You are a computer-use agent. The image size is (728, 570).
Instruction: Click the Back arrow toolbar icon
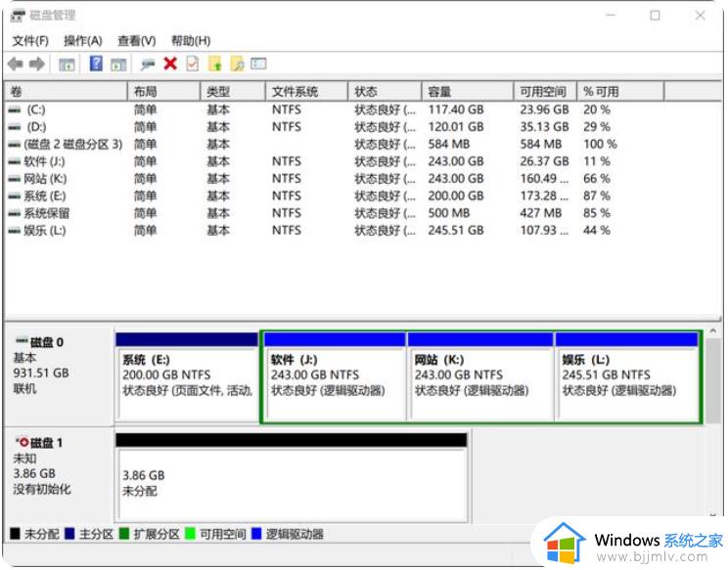click(16, 64)
